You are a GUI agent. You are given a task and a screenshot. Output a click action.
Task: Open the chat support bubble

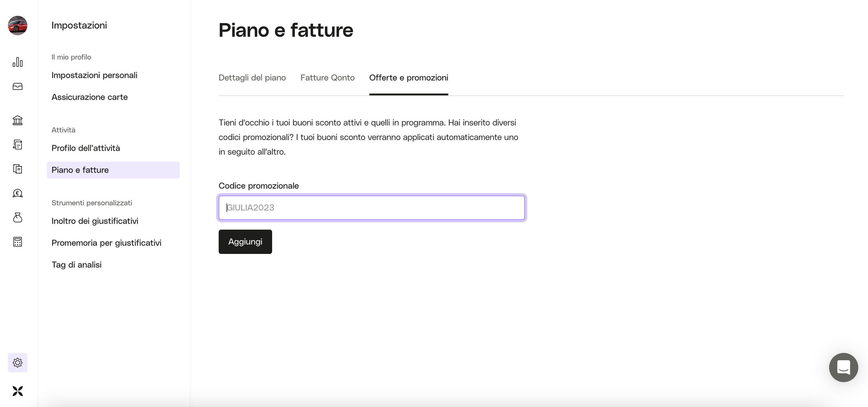(x=843, y=367)
